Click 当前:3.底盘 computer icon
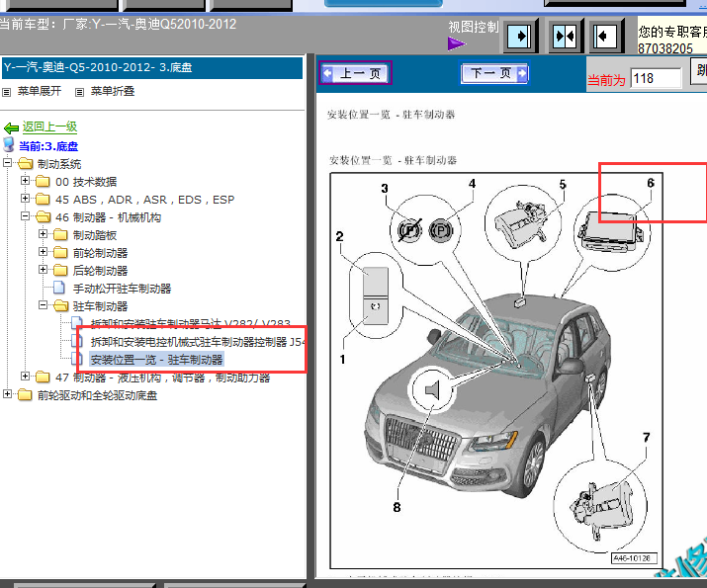The width and height of the screenshot is (707, 588). click(x=9, y=145)
